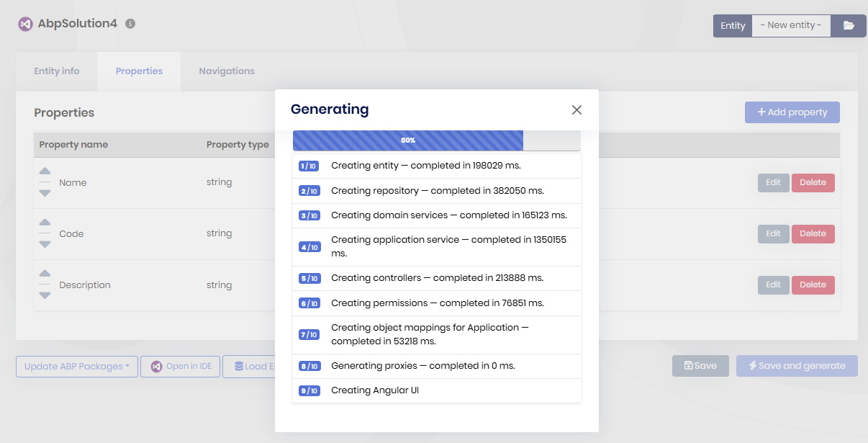Expand the Update ABP Packages dropdown
Screen dimensions: 868x443
pyautogui.click(x=76, y=366)
